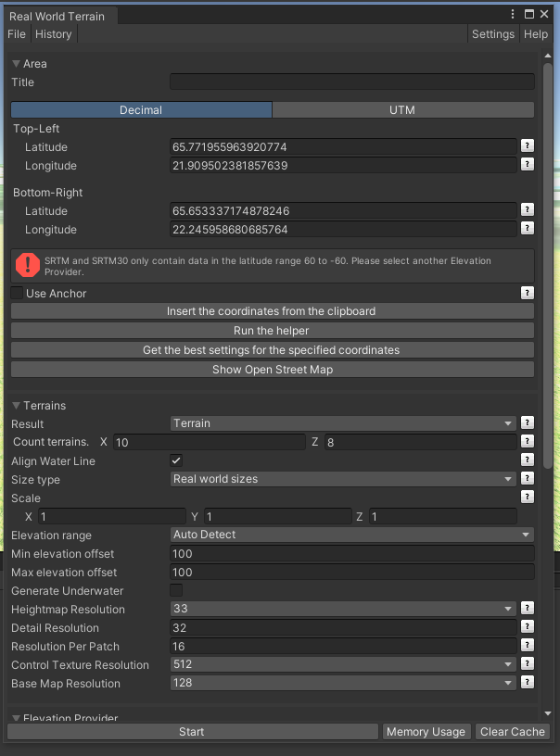This screenshot has height=756, width=560.
Task: Click the Max elevation offset field
Action: coord(352,572)
